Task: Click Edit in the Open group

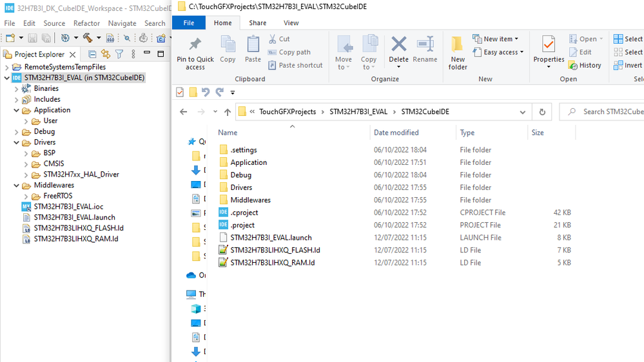Action: click(x=580, y=52)
